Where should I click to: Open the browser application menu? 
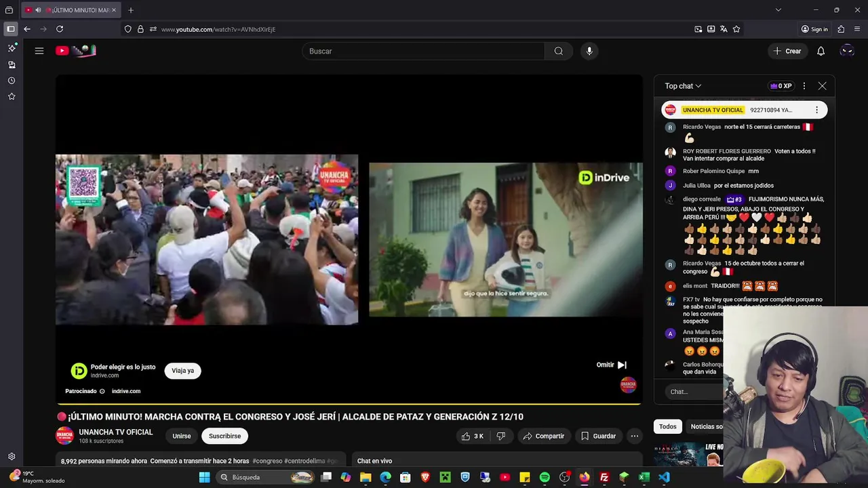pyautogui.click(x=857, y=29)
